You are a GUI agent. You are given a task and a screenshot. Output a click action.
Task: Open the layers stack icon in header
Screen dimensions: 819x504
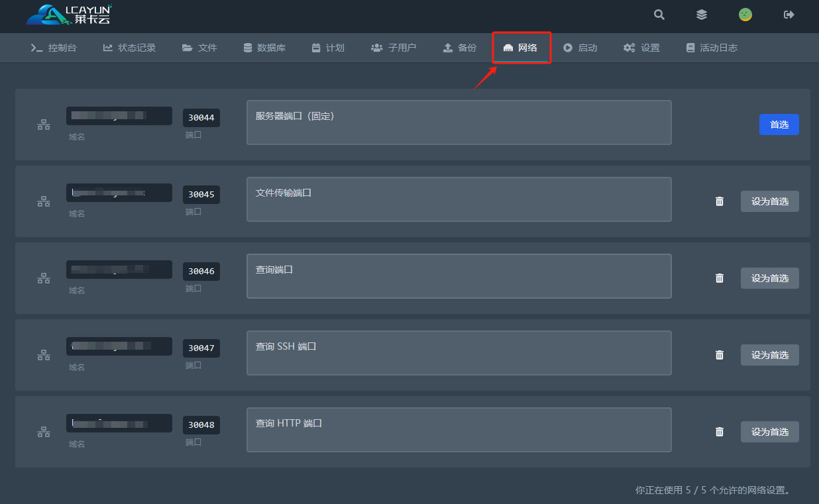click(702, 15)
